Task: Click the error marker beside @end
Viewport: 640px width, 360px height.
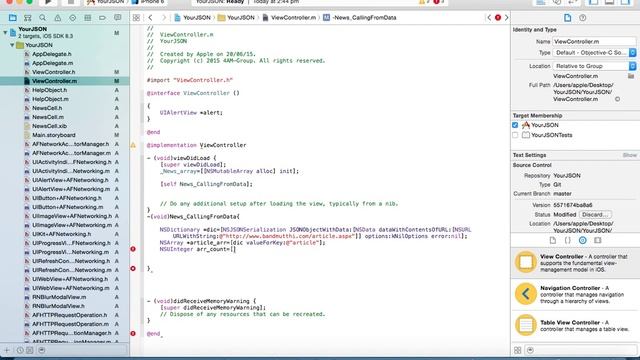Action: (x=133, y=333)
